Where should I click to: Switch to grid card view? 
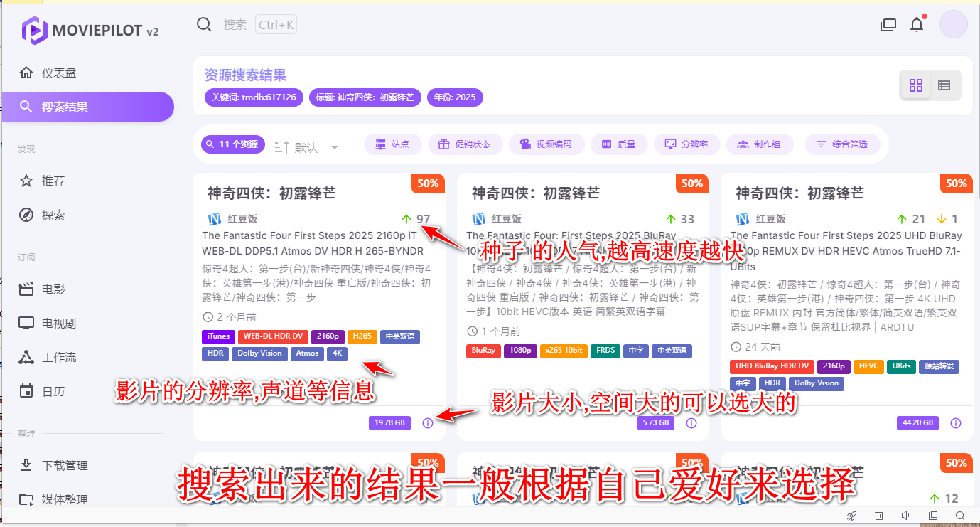click(916, 85)
